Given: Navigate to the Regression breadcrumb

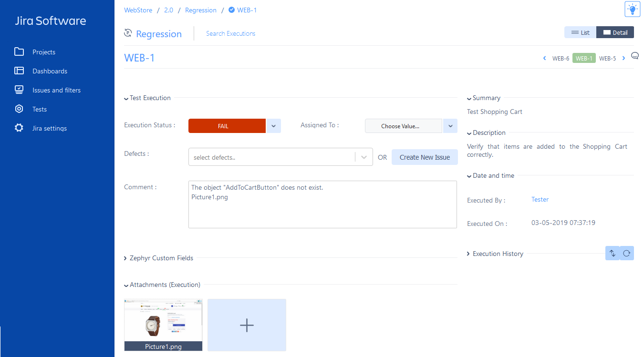Looking at the screenshot, I should (201, 10).
